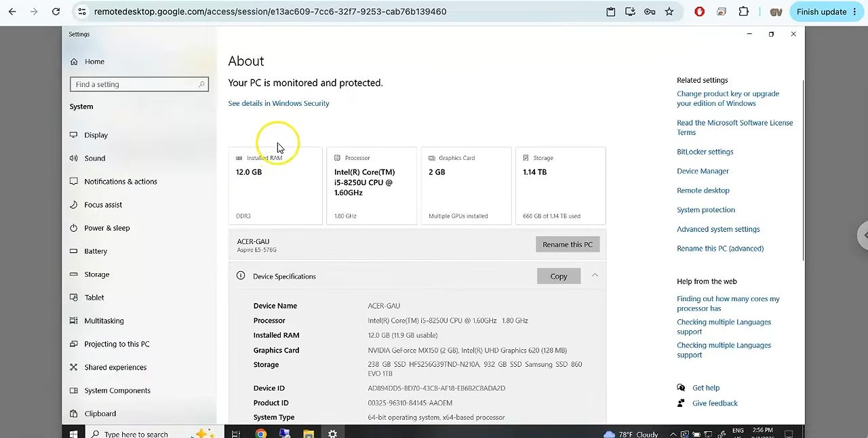The width and height of the screenshot is (868, 438).
Task: Copy the device specifications
Action: tap(559, 276)
